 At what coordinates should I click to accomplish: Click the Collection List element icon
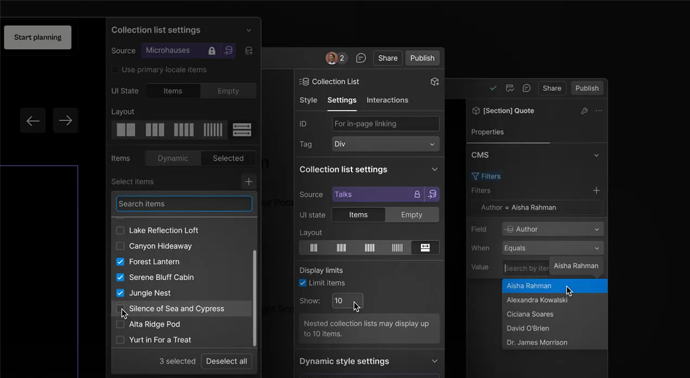(x=304, y=81)
